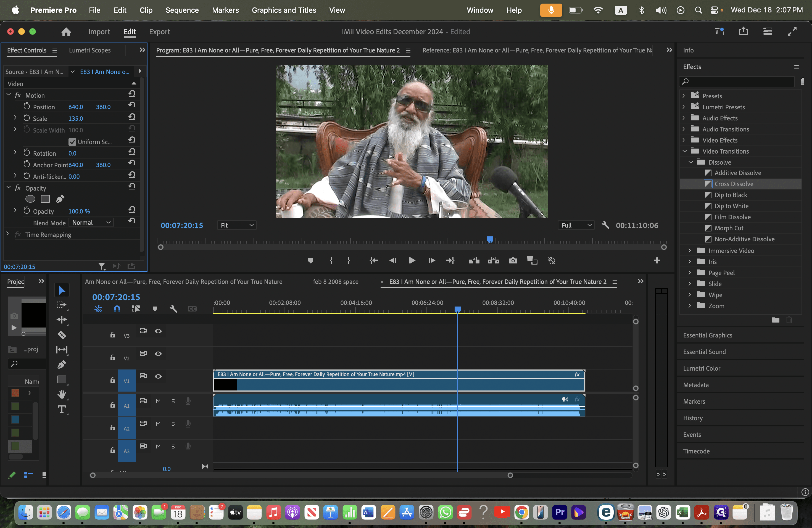Uncheck the Uniform Scale checkbox
Screen dimensions: 812x528
tap(72, 142)
